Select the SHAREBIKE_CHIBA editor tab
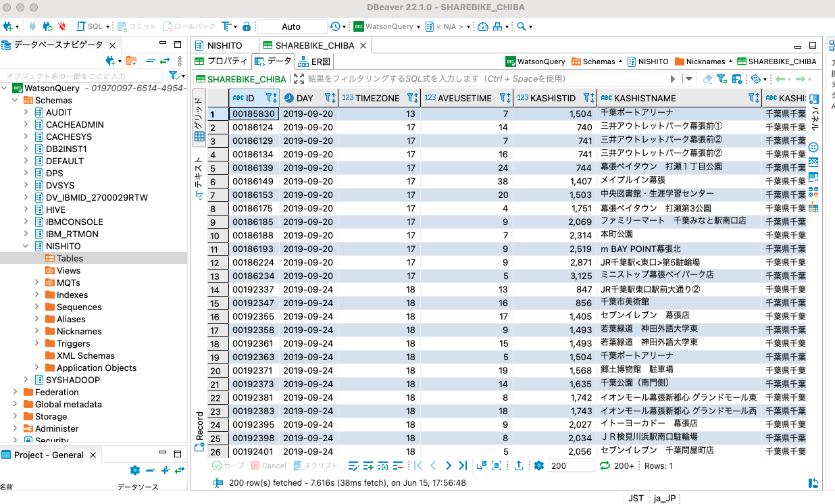The width and height of the screenshot is (835, 504). pyautogui.click(x=314, y=45)
